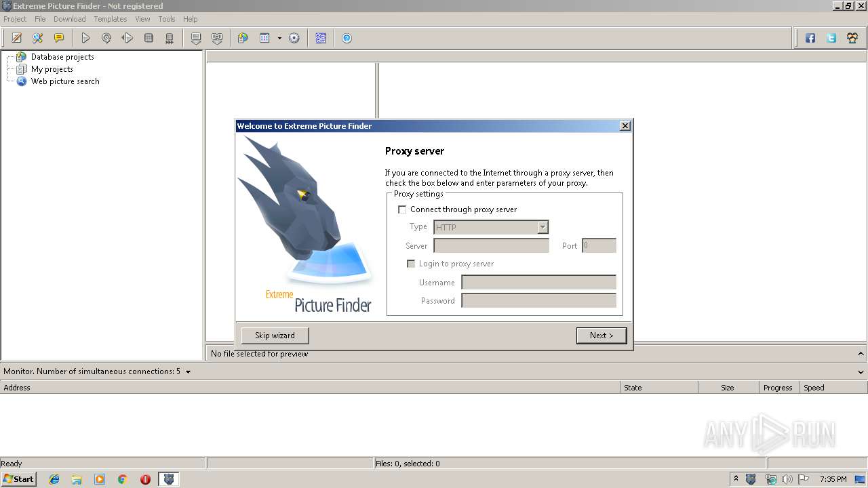Open project properties wrench icon
This screenshot has width=868, height=488.
click(x=38, y=39)
